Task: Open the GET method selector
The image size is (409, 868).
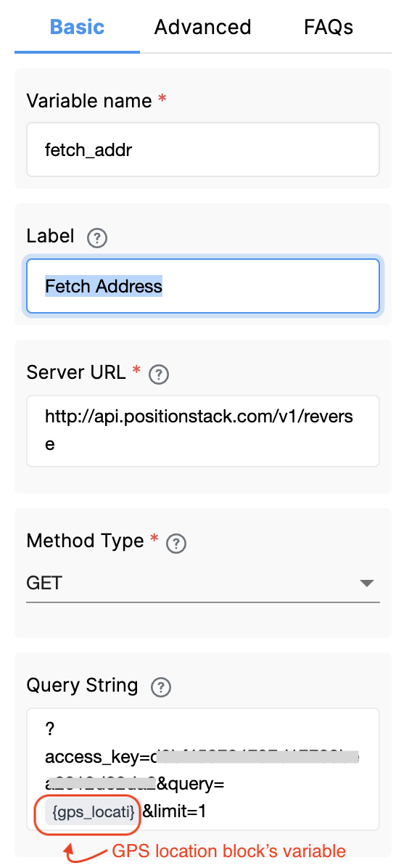Action: coord(202,584)
